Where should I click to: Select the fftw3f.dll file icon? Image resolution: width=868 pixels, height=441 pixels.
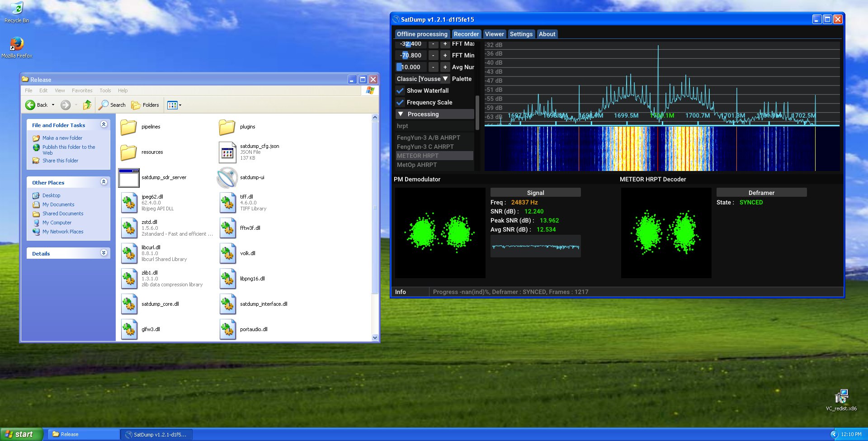227,228
